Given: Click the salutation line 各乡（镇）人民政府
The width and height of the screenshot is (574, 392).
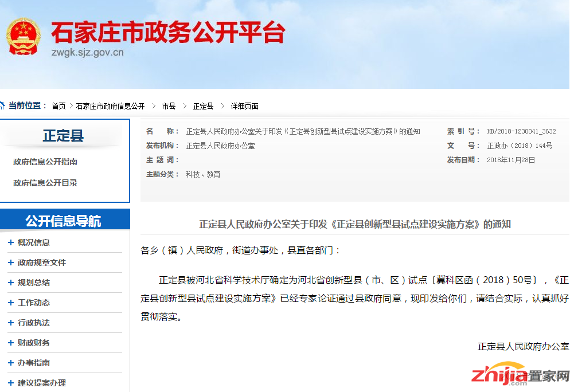Looking at the screenshot, I should pyautogui.click(x=240, y=250).
